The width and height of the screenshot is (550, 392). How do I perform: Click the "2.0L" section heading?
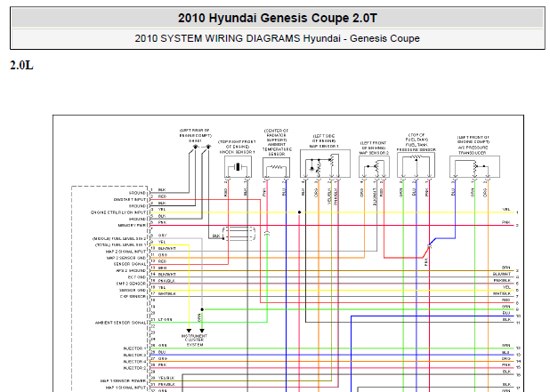tap(21, 65)
